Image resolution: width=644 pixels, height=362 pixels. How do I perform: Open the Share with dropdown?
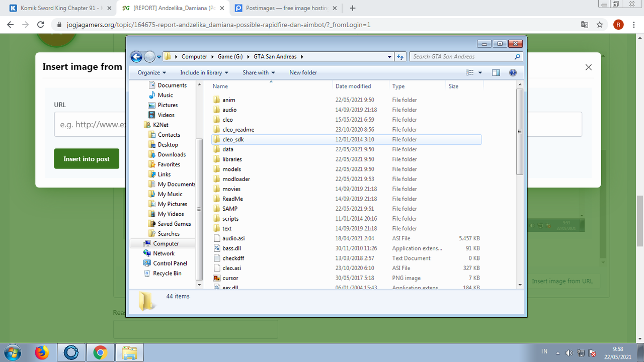(x=259, y=73)
